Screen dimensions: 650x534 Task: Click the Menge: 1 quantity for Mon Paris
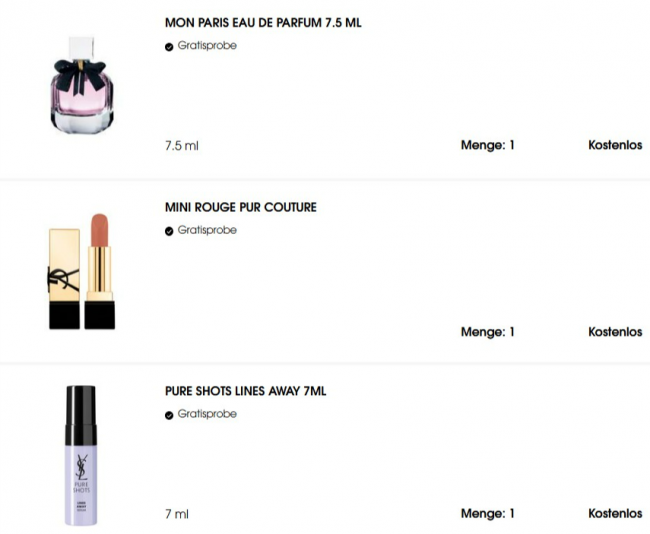(488, 145)
